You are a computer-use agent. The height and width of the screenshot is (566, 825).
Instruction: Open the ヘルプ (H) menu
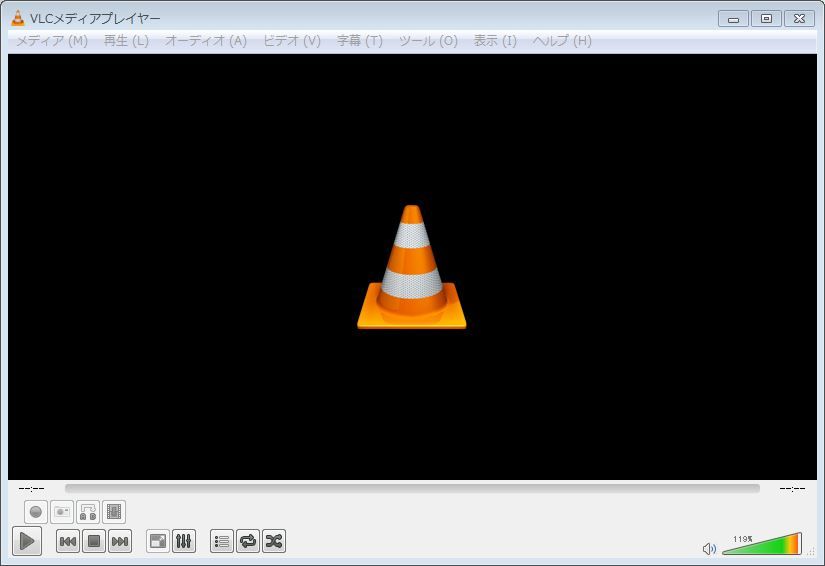[562, 41]
